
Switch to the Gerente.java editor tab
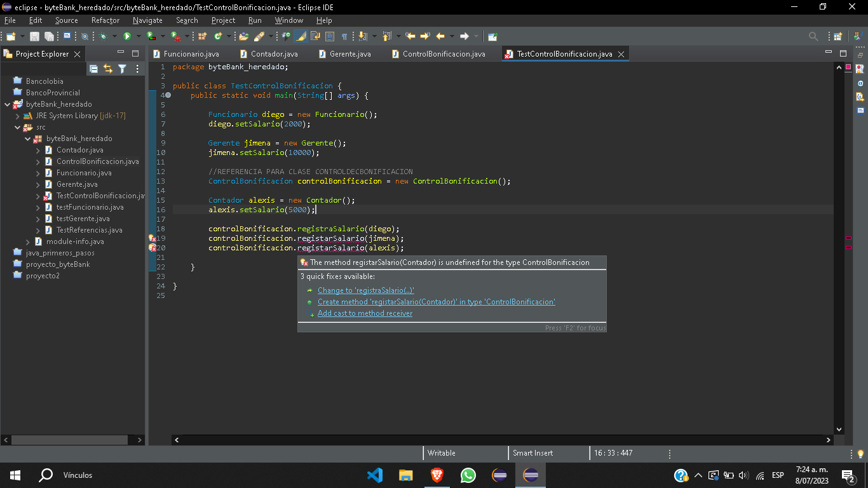(x=345, y=54)
